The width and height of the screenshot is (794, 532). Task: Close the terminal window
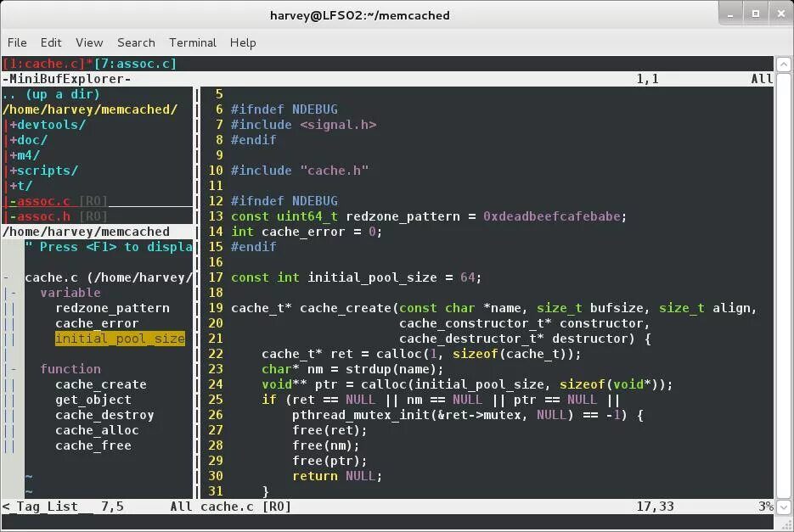780,14
